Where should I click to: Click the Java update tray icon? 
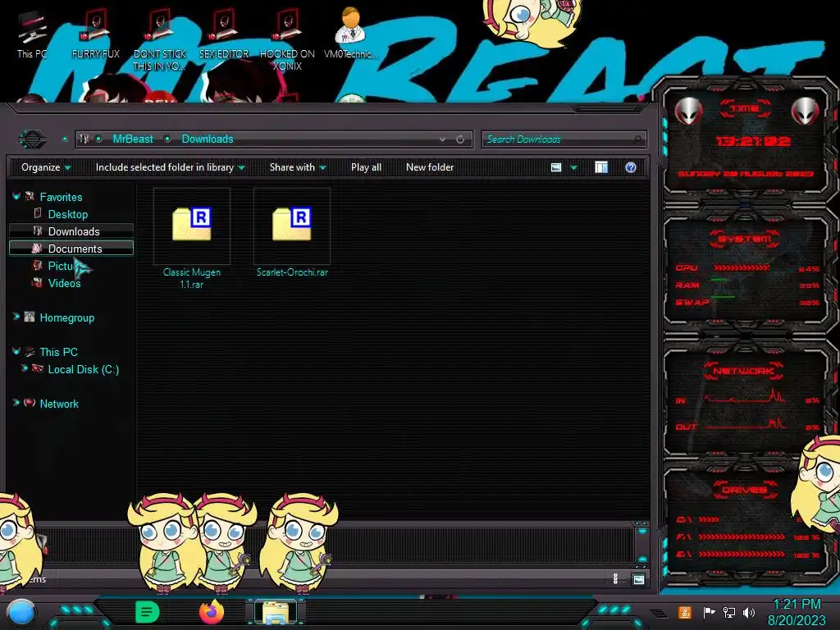click(x=685, y=612)
